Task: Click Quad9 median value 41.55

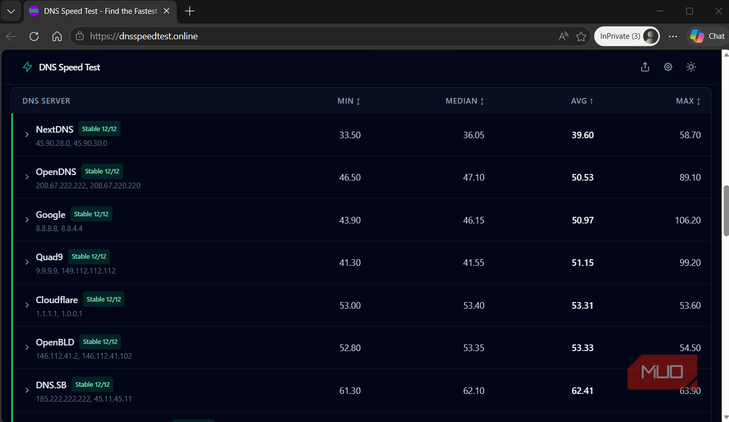Action: click(x=473, y=263)
